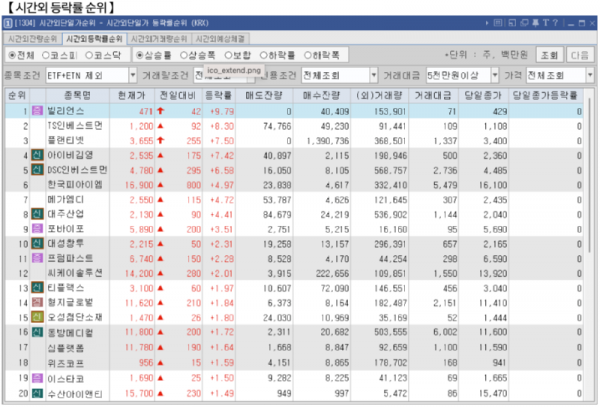Screen dimensions: 600x407
Task: Sort by the (외)거래량 column header
Action: [x=379, y=96]
